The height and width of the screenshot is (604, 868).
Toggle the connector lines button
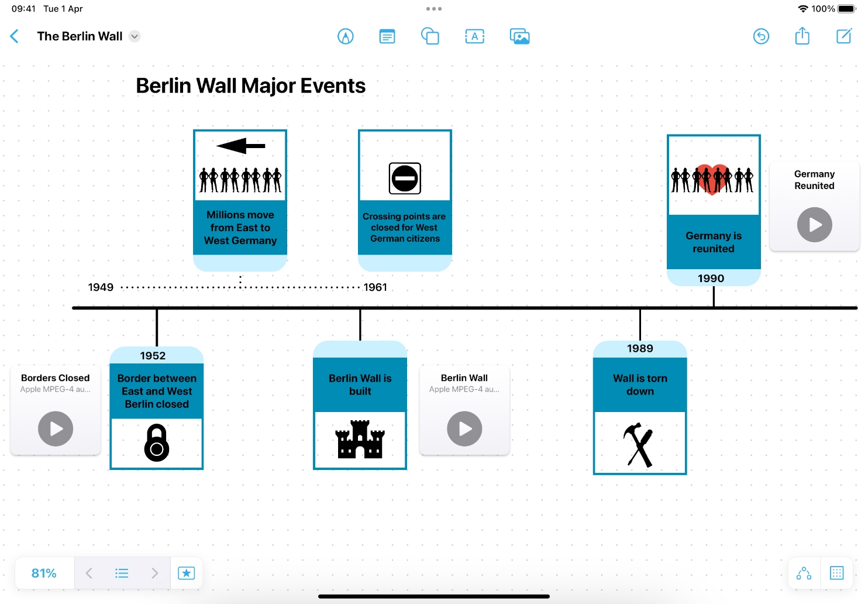[804, 573]
